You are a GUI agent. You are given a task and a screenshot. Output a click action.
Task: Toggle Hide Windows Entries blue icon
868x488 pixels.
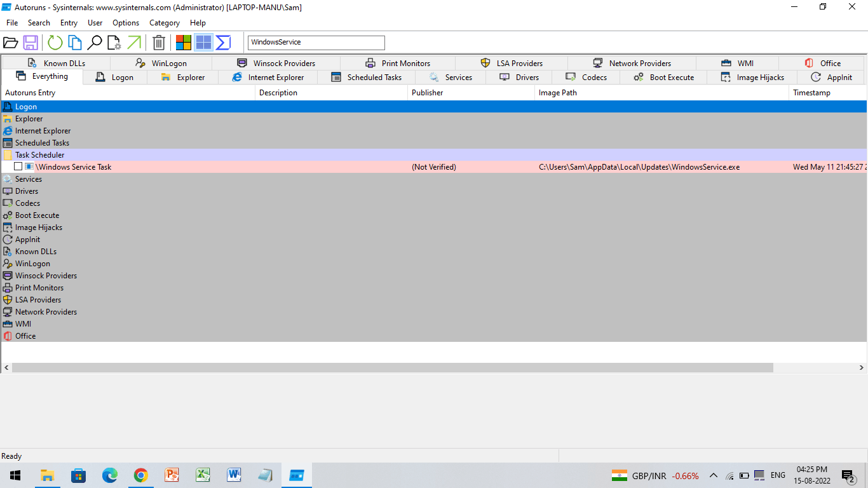(203, 43)
